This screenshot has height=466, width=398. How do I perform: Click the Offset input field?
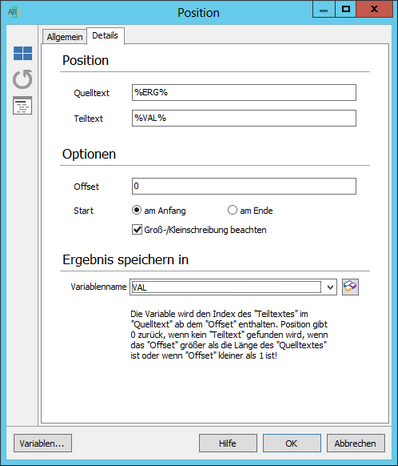pyautogui.click(x=244, y=186)
